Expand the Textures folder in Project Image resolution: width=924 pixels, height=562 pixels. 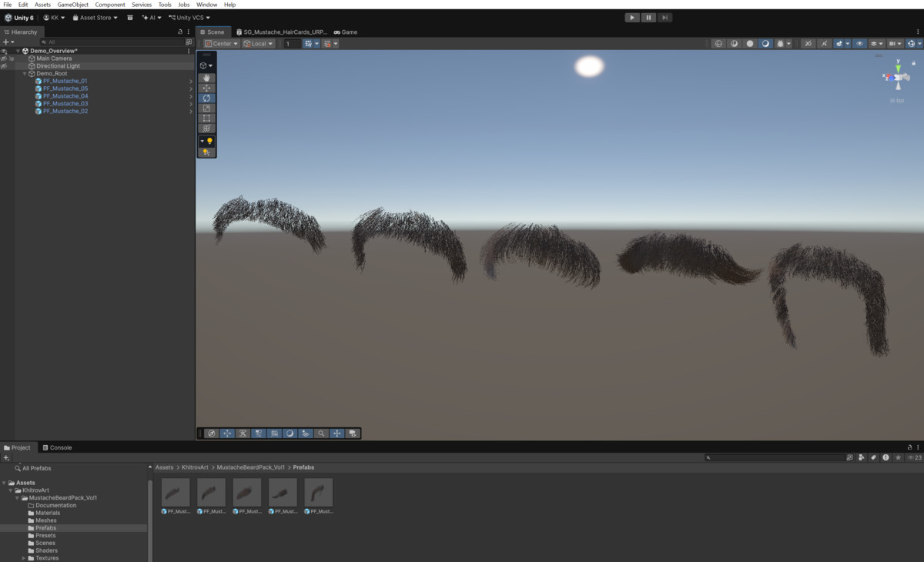pyautogui.click(x=25, y=558)
